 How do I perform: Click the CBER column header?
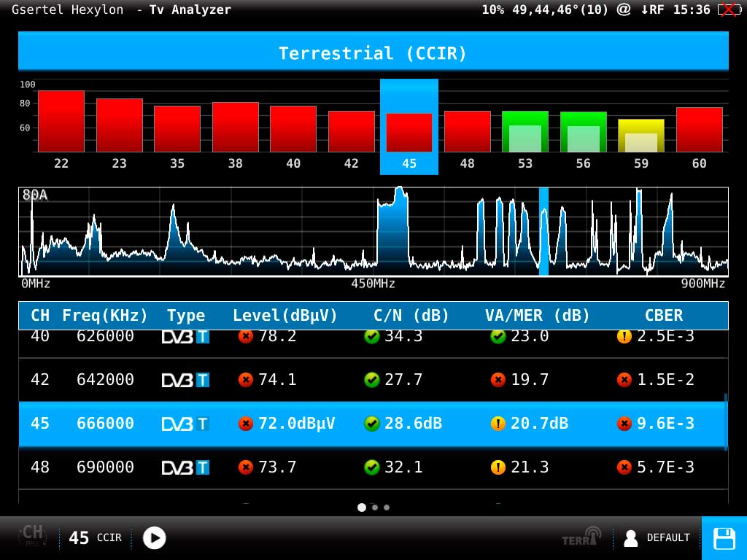click(664, 315)
